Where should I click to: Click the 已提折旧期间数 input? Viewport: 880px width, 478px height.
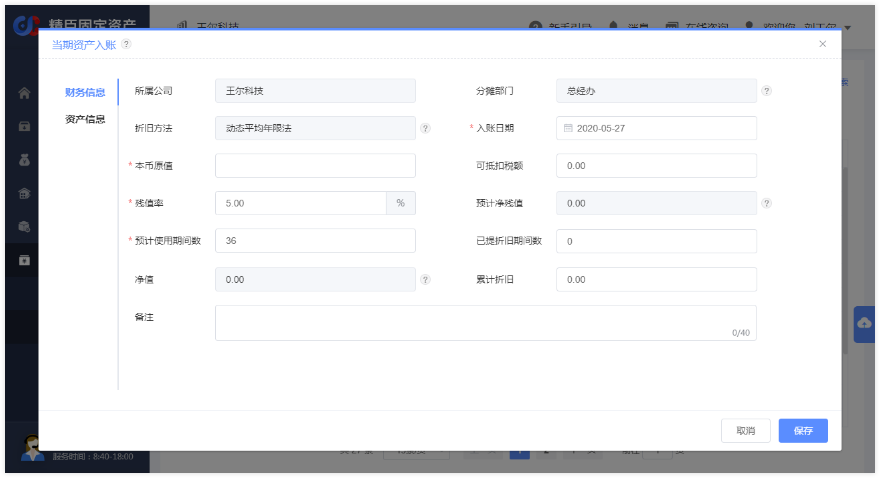point(656,241)
